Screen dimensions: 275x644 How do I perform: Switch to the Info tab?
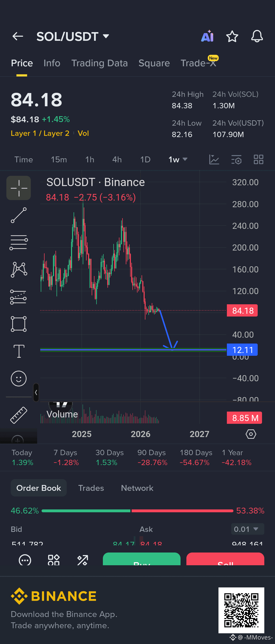point(52,63)
